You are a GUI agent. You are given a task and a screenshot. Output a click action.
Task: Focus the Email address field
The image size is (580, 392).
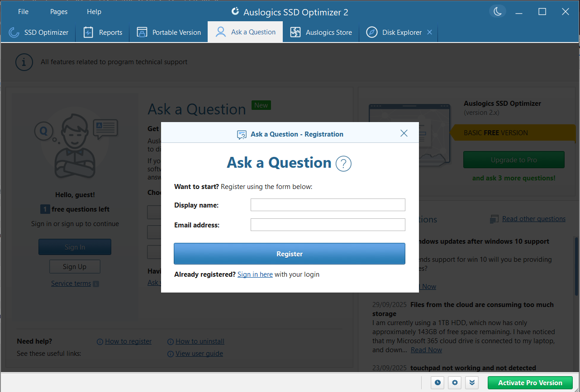(x=328, y=225)
